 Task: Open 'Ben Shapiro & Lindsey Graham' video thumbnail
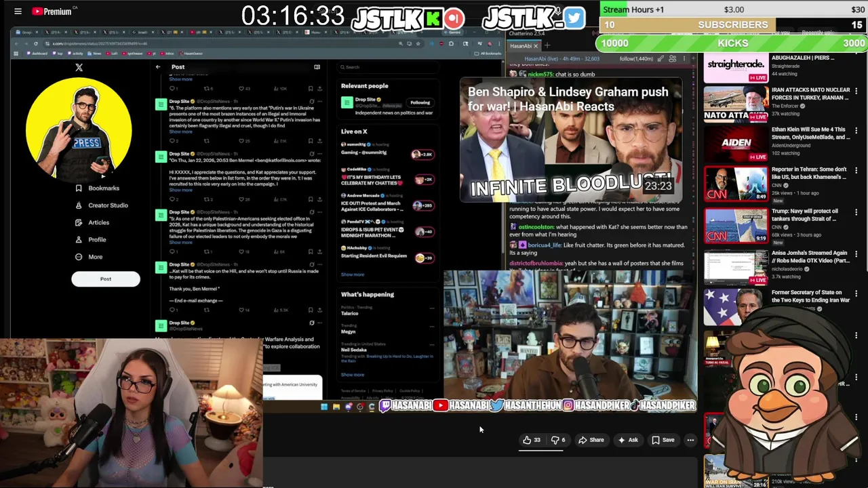pyautogui.click(x=571, y=140)
